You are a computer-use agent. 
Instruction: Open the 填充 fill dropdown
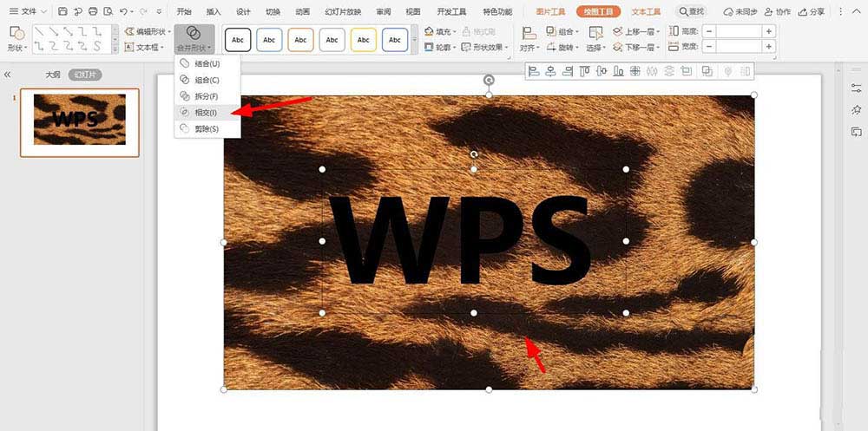[441, 31]
